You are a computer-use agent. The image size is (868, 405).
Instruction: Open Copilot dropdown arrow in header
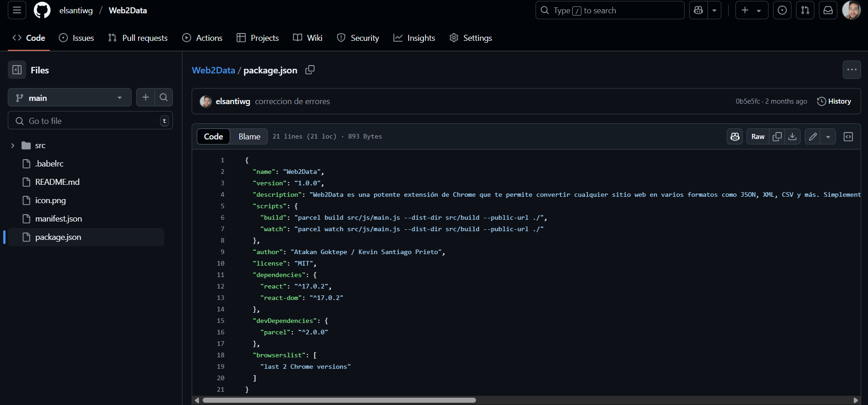(x=714, y=10)
